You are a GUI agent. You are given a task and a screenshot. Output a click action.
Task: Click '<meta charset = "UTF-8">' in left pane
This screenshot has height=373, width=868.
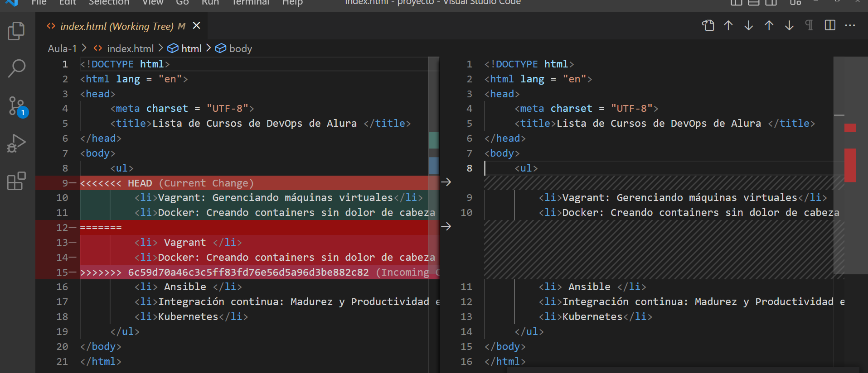point(182,109)
